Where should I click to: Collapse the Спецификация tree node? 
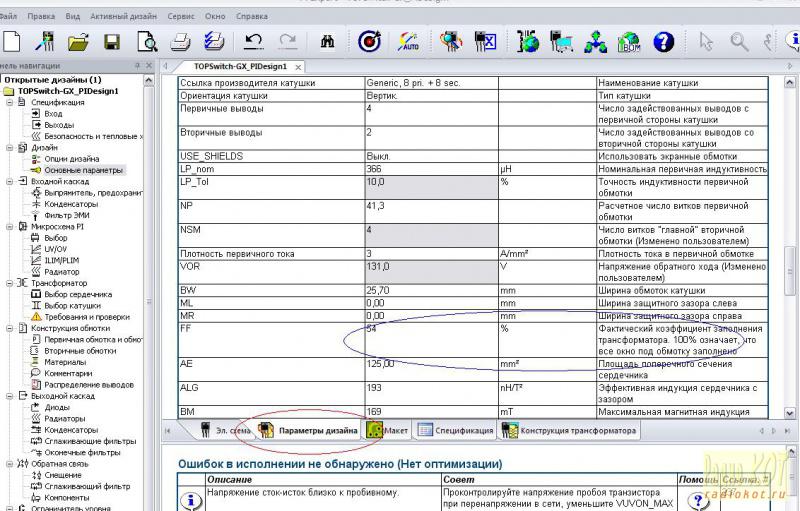pos(9,102)
